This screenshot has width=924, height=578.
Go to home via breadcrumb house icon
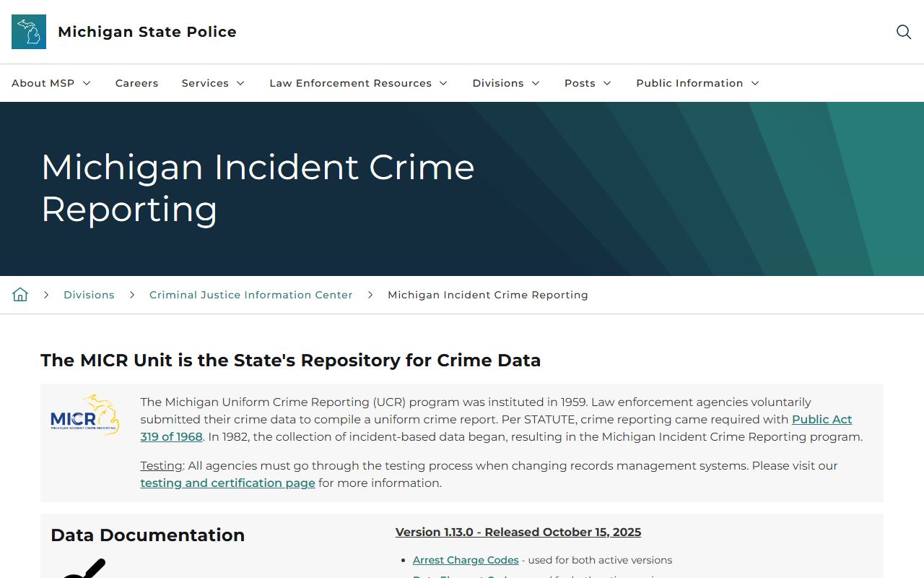click(x=20, y=295)
